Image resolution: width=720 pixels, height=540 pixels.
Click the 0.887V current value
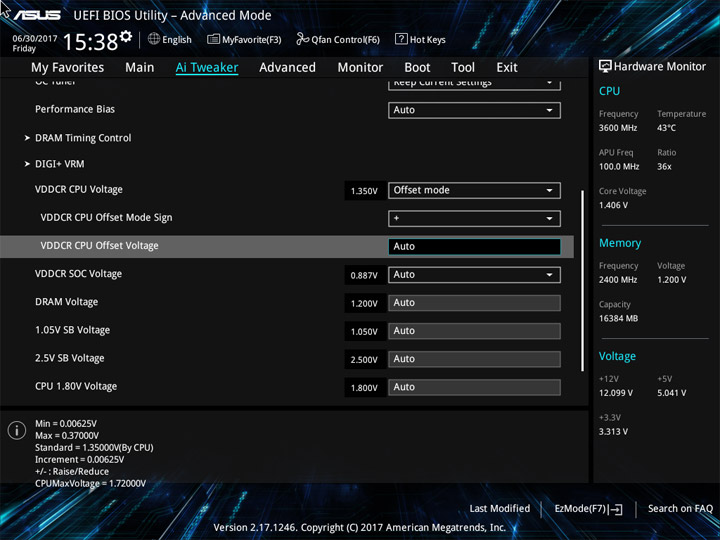pyautogui.click(x=364, y=276)
